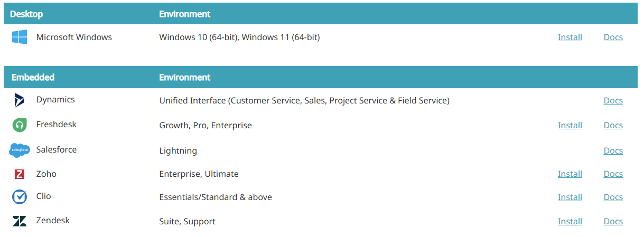This screenshot has width=644, height=237.
Task: Click the Microsoft Windows logo icon
Action: point(20,37)
